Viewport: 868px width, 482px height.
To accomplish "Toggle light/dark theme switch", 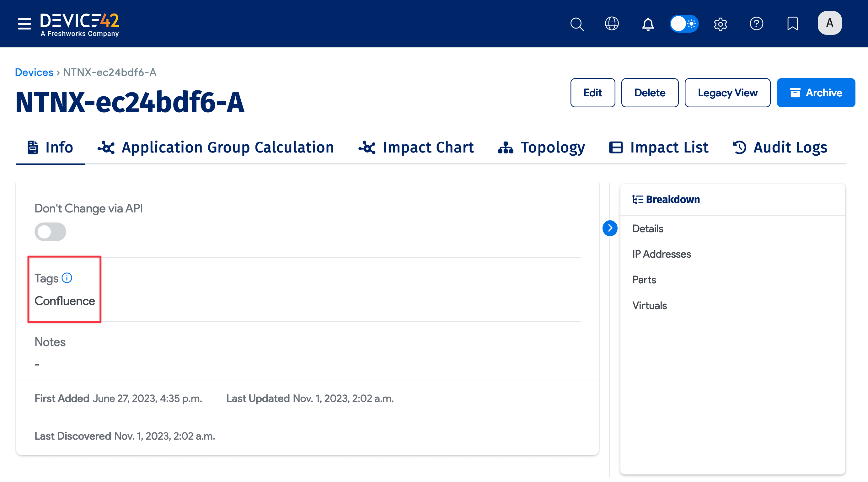I will click(684, 24).
